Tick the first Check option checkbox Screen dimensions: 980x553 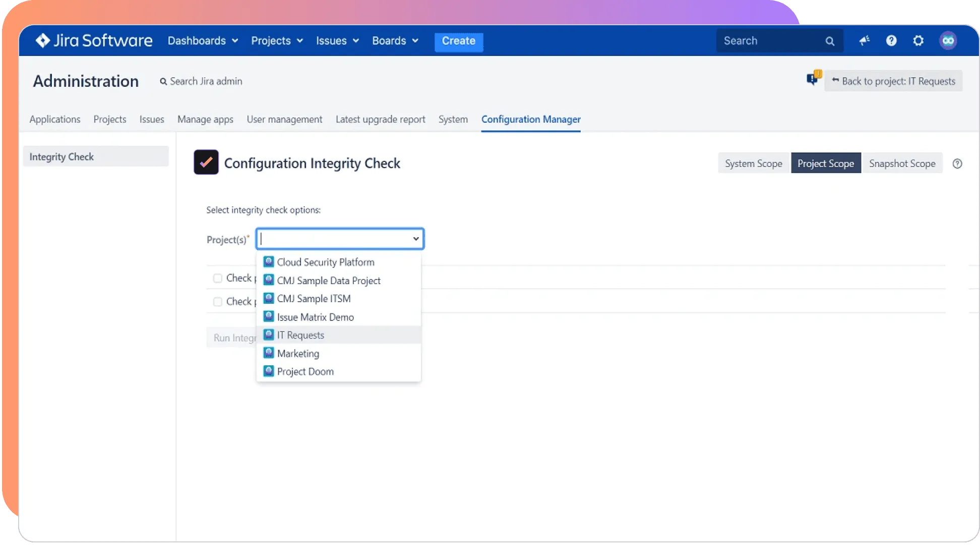click(217, 278)
